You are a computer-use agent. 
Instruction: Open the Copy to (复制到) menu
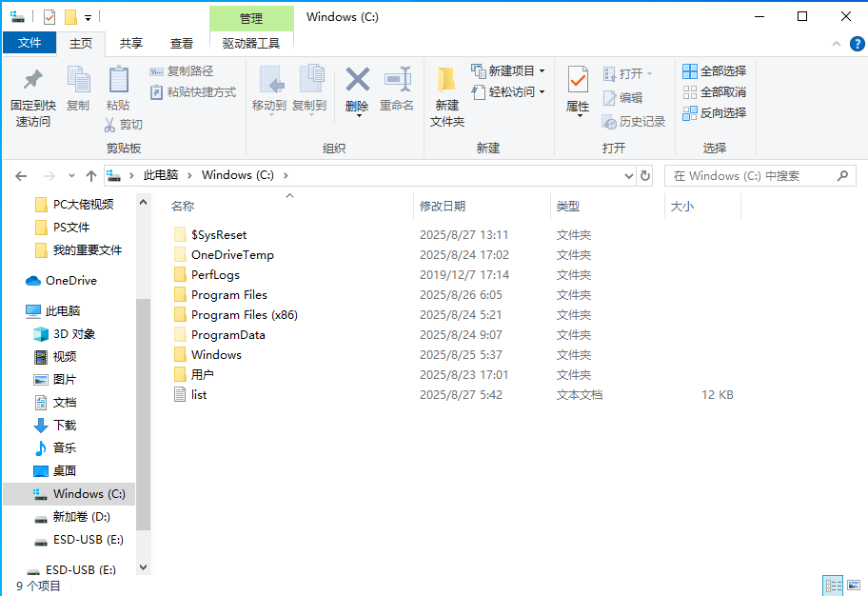click(309, 91)
